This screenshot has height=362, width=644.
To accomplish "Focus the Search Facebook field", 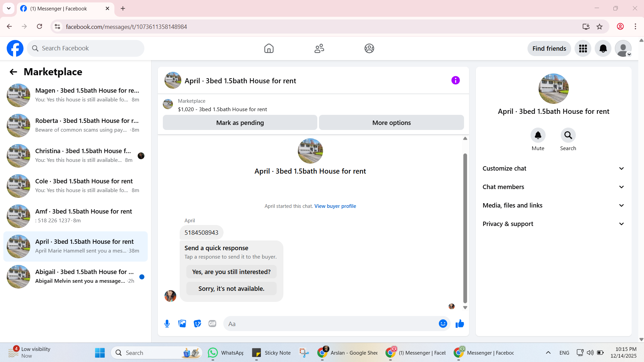I will click(x=86, y=48).
